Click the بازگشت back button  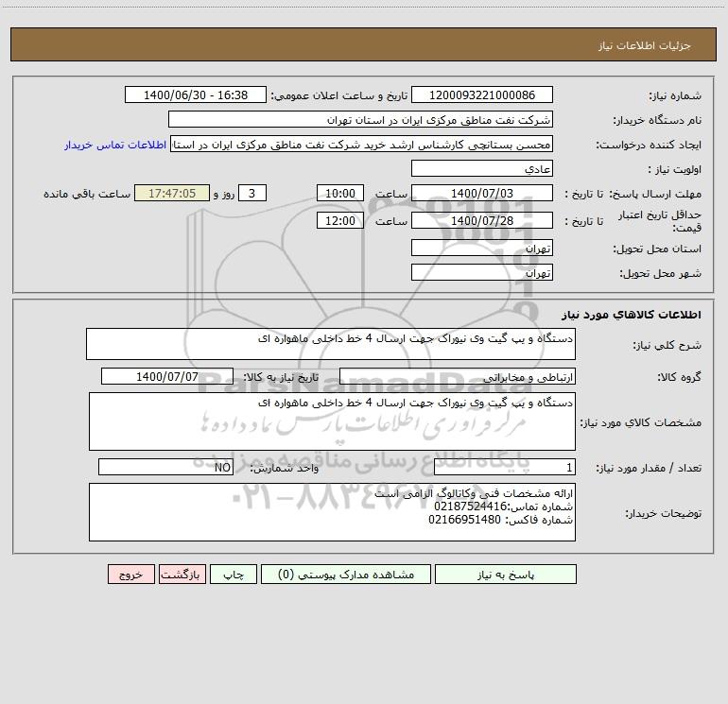[182, 574]
